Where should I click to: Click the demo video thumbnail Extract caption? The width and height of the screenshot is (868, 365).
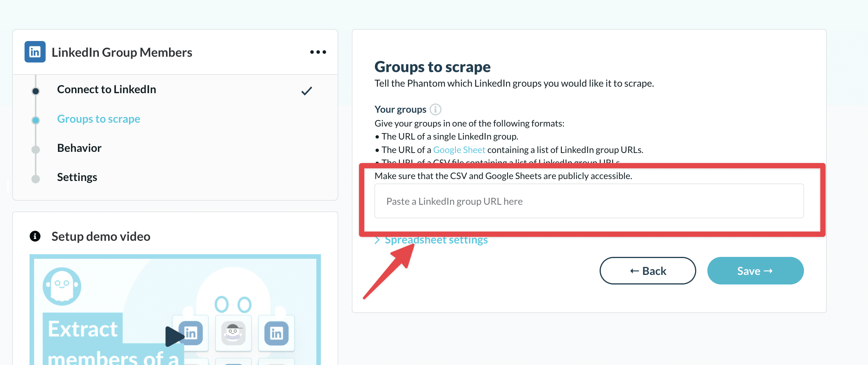pos(82,329)
